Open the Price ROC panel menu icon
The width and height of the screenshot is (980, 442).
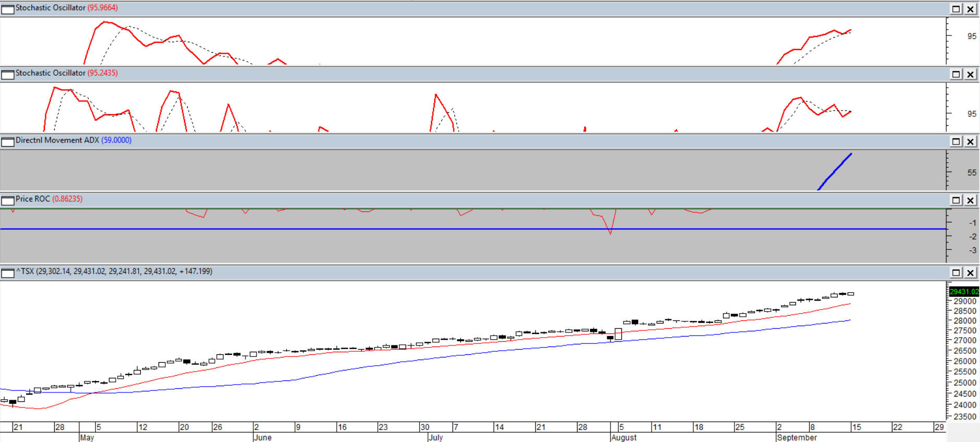click(8, 201)
